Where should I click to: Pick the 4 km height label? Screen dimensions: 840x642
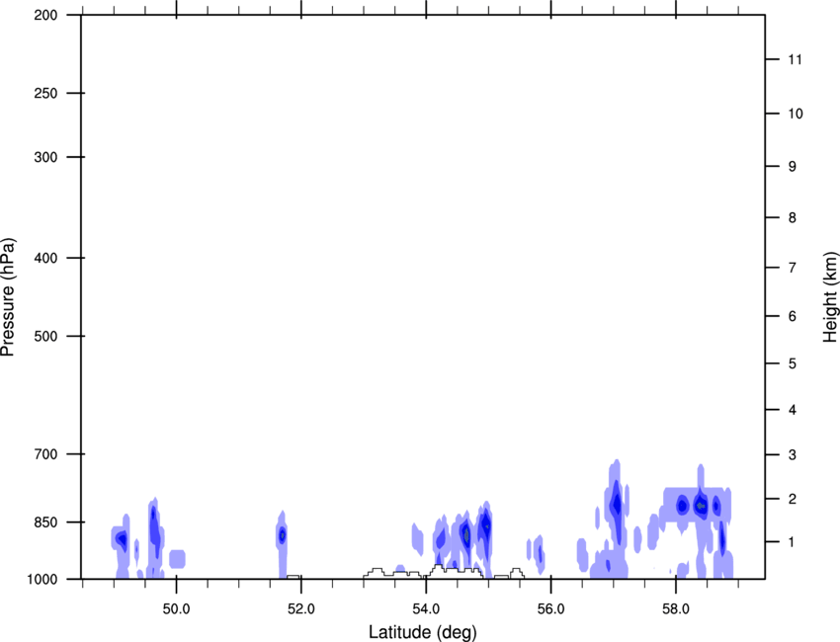(x=793, y=410)
